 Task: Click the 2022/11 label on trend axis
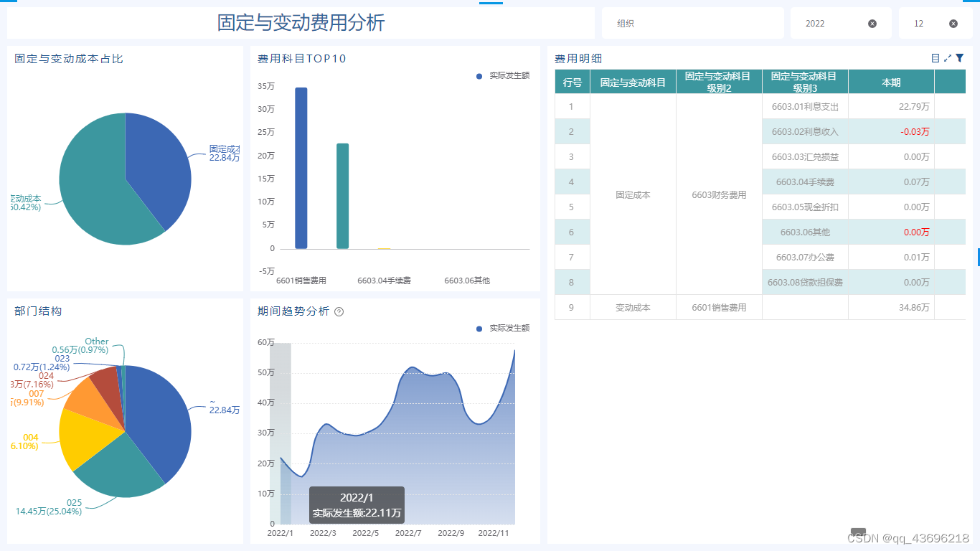pyautogui.click(x=494, y=533)
